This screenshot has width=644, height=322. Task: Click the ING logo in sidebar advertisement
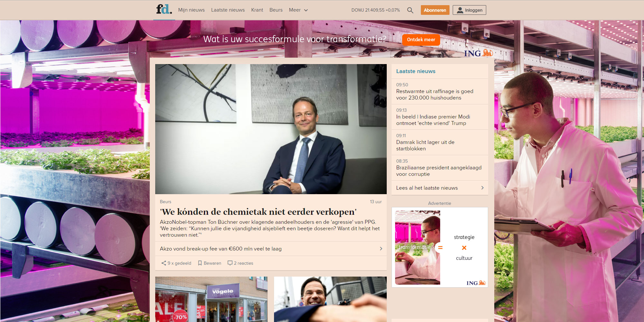[x=476, y=283]
